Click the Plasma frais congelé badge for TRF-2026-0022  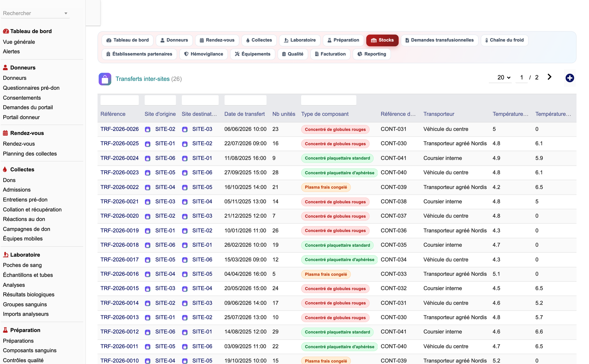tap(326, 187)
